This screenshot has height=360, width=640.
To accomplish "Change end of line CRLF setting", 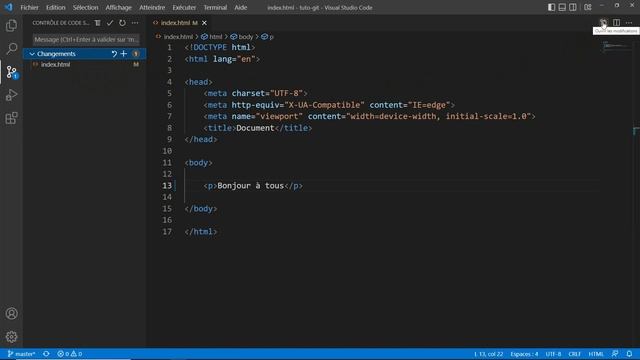I will 574,354.
